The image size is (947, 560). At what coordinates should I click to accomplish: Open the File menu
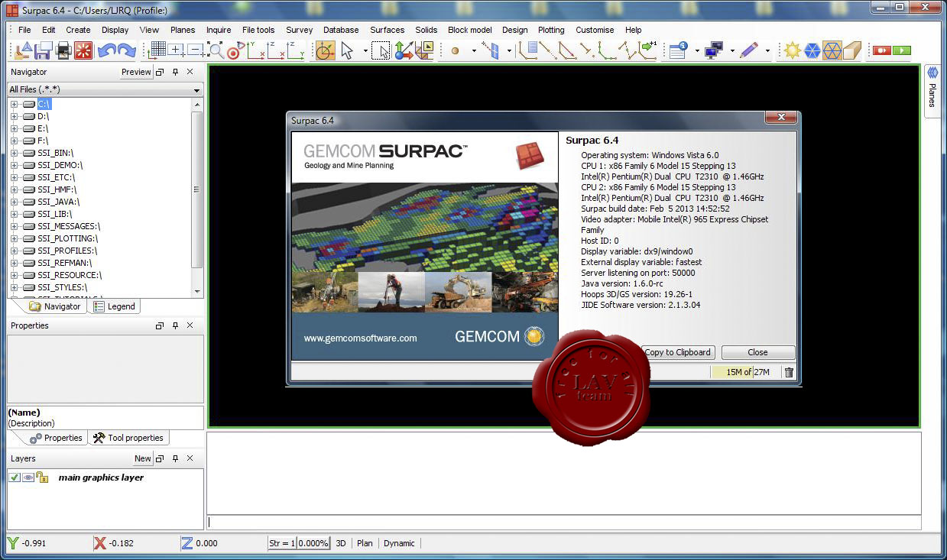point(24,30)
